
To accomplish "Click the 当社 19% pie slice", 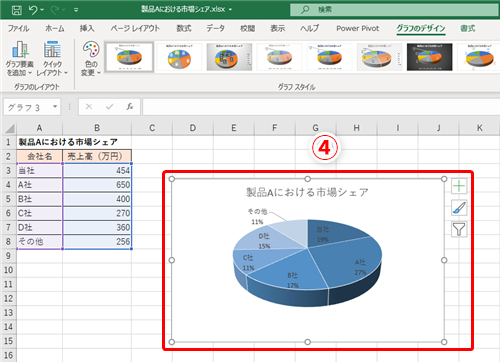I will click(x=328, y=232).
